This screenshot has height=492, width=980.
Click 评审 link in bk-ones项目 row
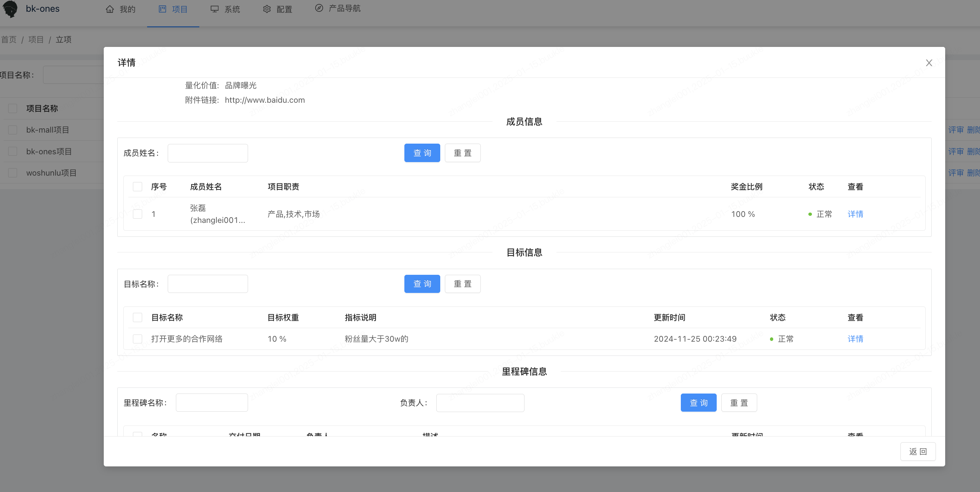coord(955,151)
